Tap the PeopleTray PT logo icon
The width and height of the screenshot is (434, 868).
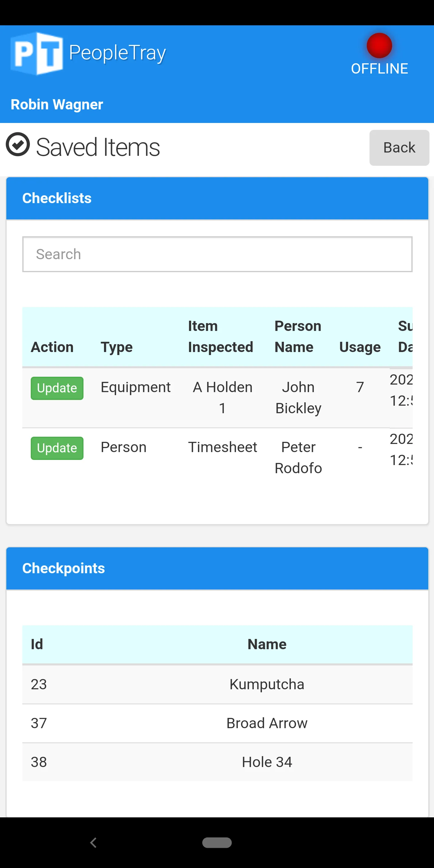[x=37, y=53]
